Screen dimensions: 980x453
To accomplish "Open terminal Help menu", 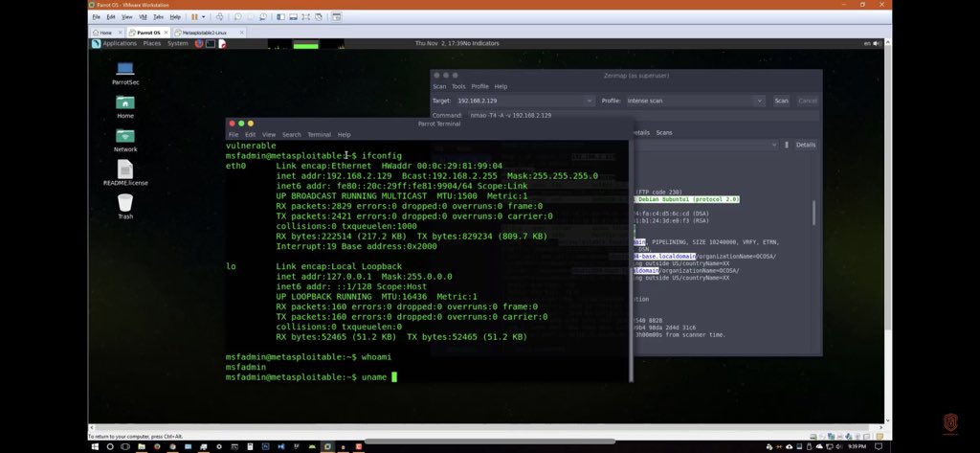I will (344, 134).
